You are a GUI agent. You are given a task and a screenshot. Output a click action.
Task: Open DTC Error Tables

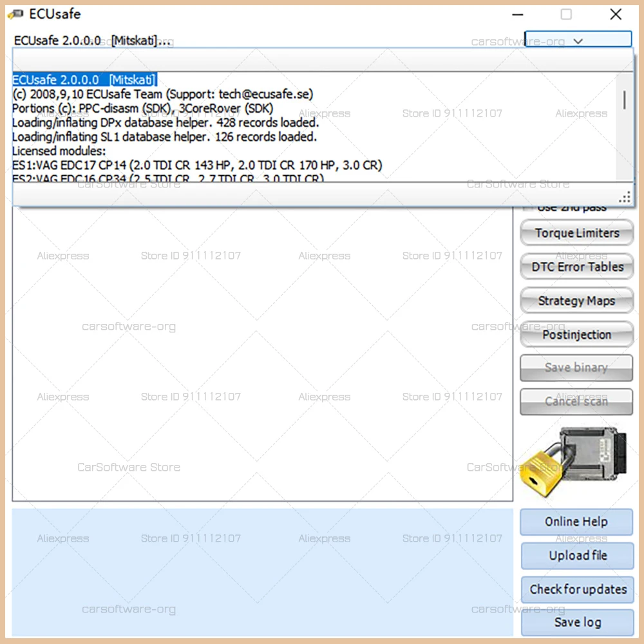(x=576, y=267)
